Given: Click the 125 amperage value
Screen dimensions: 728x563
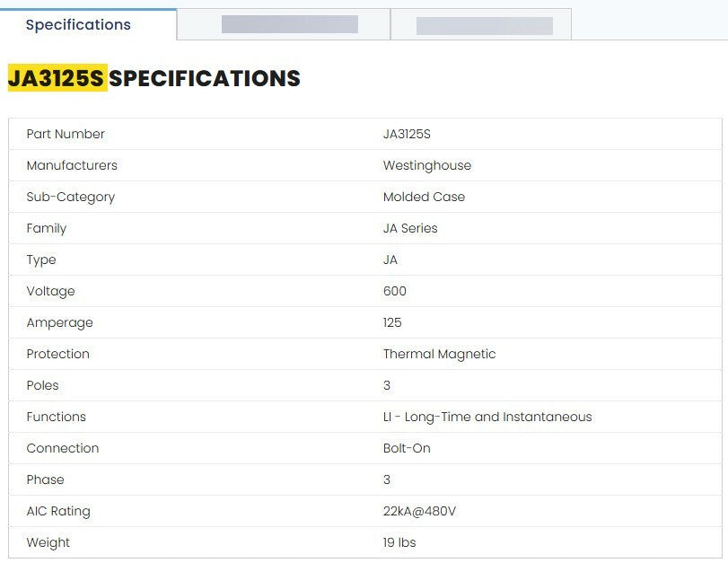Looking at the screenshot, I should tap(392, 322).
